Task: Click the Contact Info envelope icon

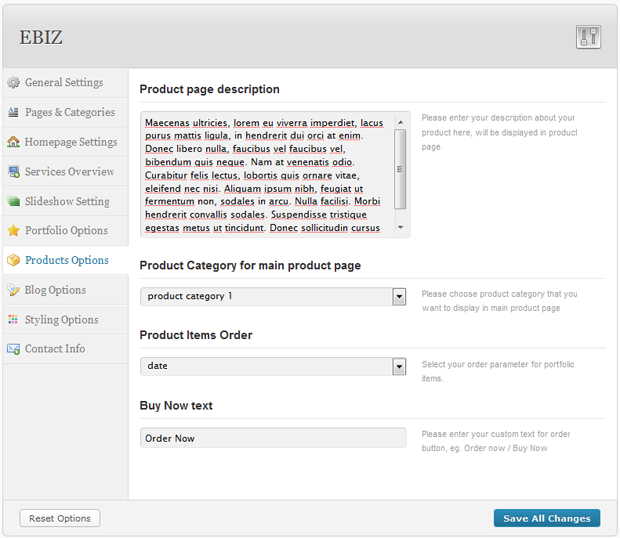Action: pyautogui.click(x=14, y=349)
